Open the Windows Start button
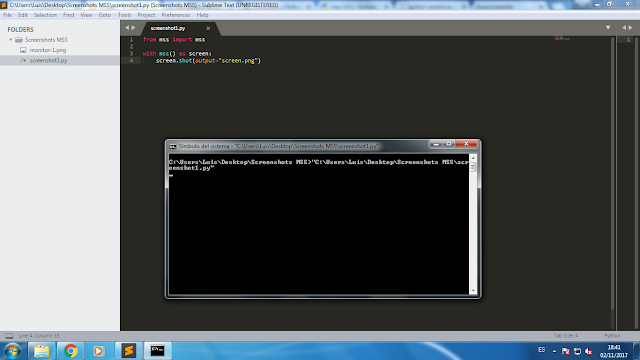This screenshot has height=360, width=640. pos(12,351)
